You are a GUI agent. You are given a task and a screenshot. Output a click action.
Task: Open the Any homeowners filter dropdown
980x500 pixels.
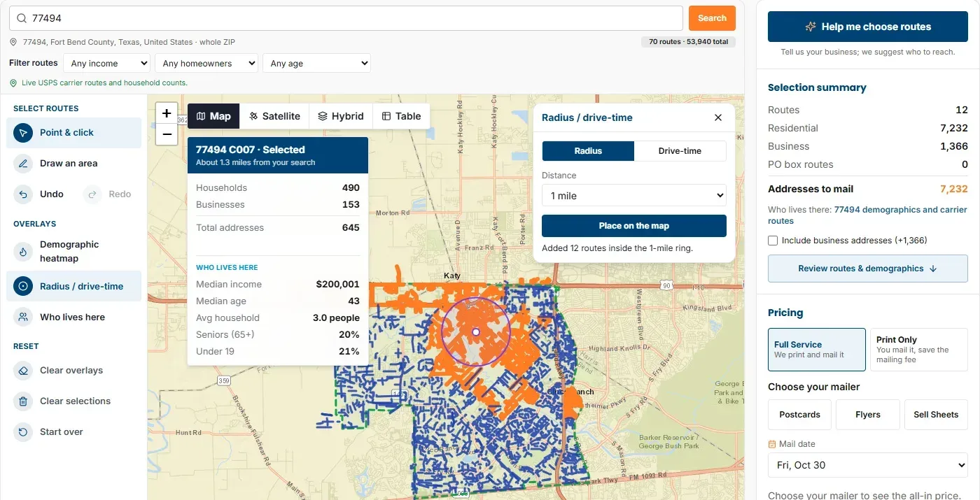point(206,63)
